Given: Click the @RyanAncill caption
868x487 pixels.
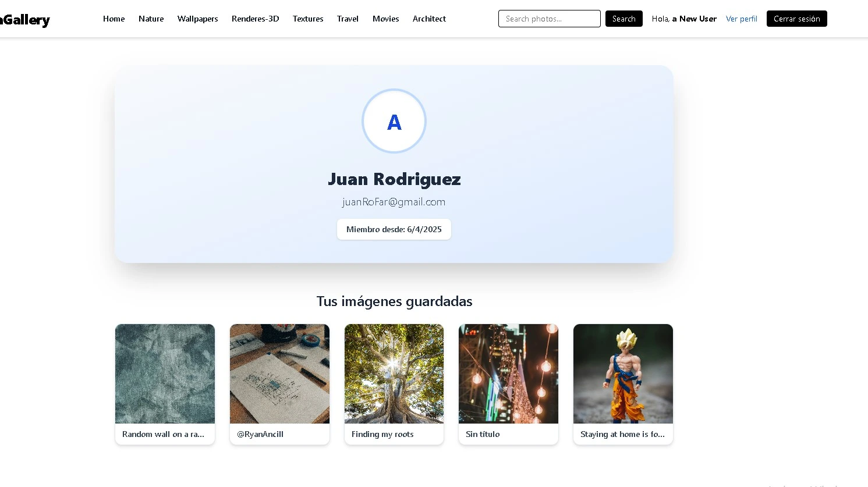Looking at the screenshot, I should pos(260,434).
